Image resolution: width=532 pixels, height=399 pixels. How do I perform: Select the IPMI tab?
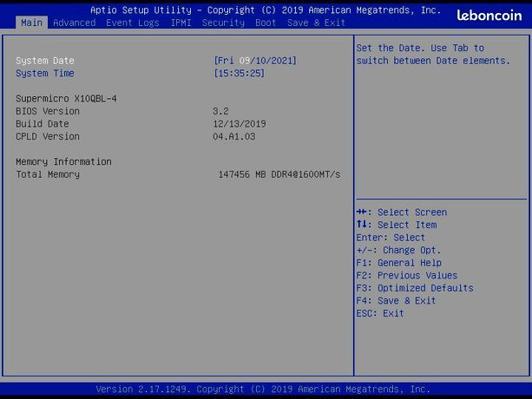coord(181,23)
